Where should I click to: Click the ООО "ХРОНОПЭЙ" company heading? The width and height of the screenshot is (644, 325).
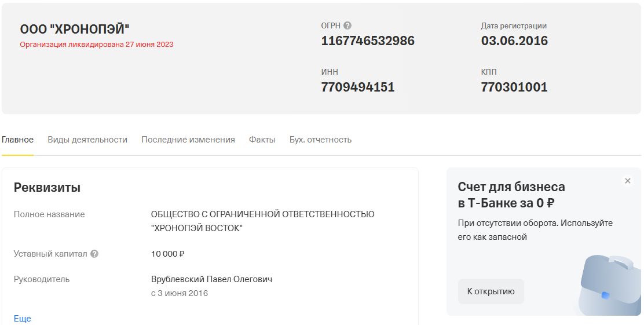pyautogui.click(x=75, y=29)
